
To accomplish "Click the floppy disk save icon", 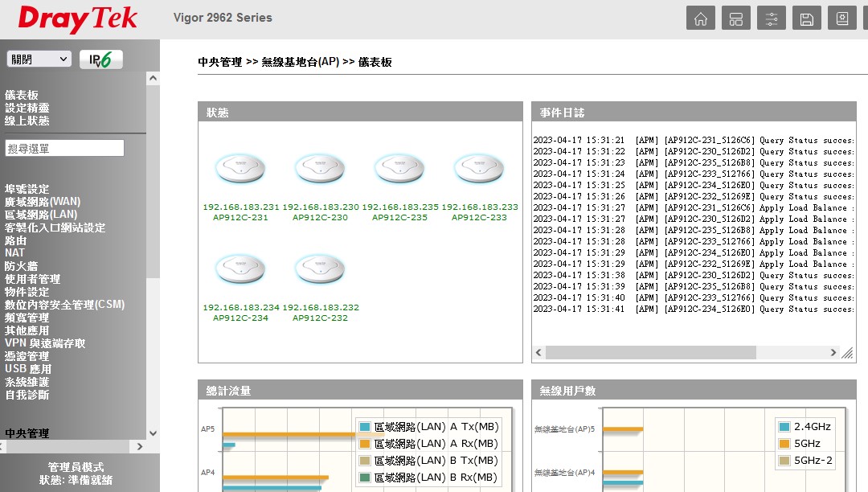I will 807,19.
